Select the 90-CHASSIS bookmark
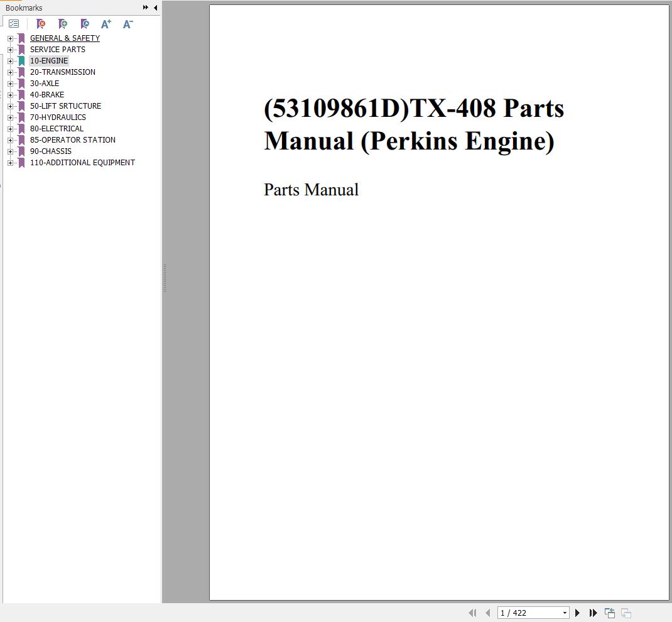Viewport: 672px width, 622px height. point(51,151)
